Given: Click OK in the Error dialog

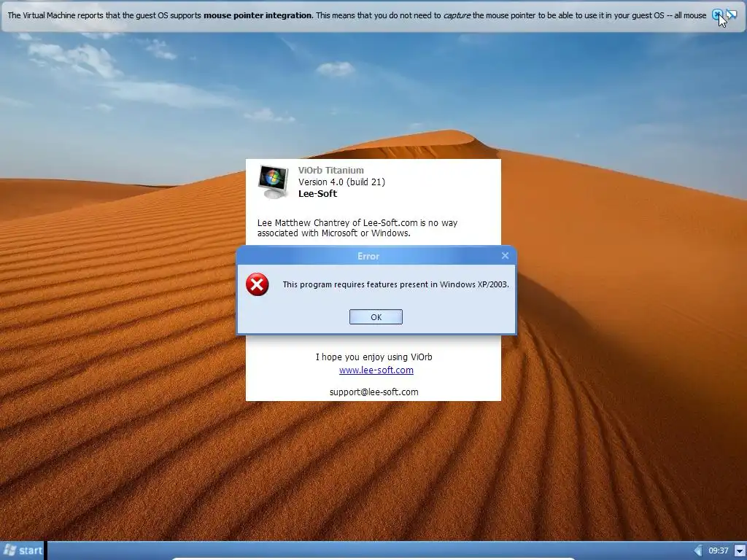Looking at the screenshot, I should (376, 316).
